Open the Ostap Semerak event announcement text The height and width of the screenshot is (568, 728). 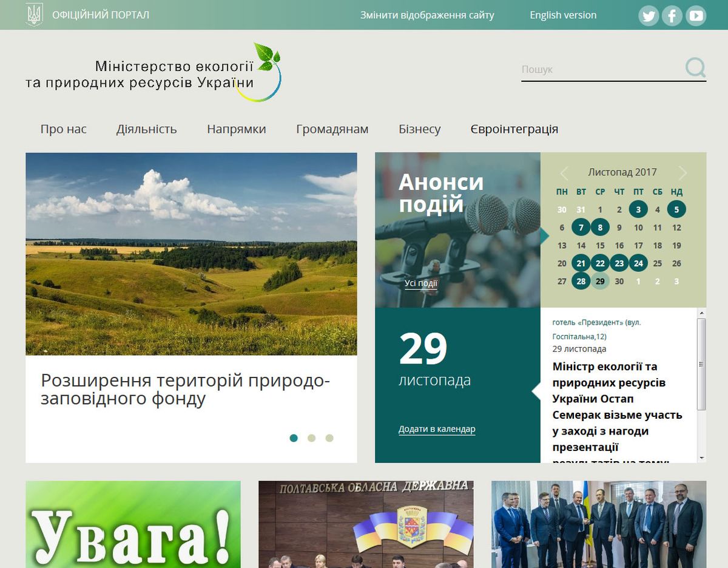[618, 413]
